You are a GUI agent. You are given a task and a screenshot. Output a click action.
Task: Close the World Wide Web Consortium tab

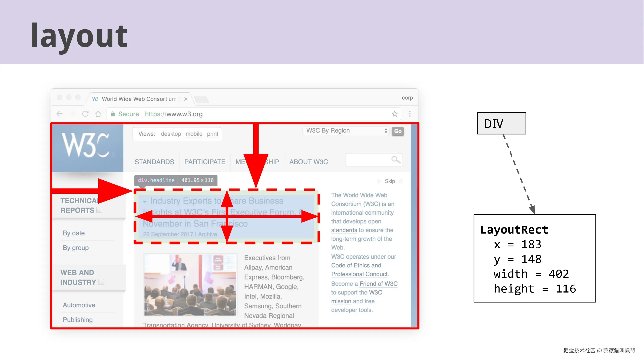click(186, 99)
